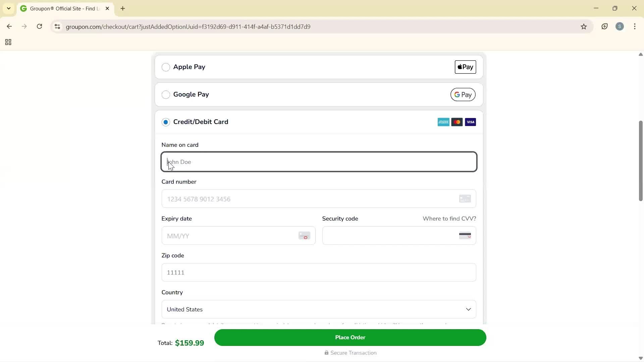Open the Country dropdown showing United States

tap(319, 309)
